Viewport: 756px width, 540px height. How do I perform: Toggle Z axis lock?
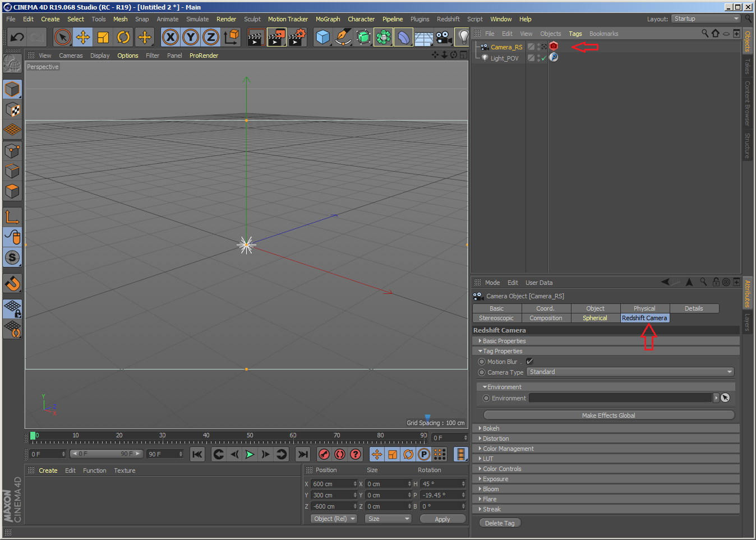211,38
